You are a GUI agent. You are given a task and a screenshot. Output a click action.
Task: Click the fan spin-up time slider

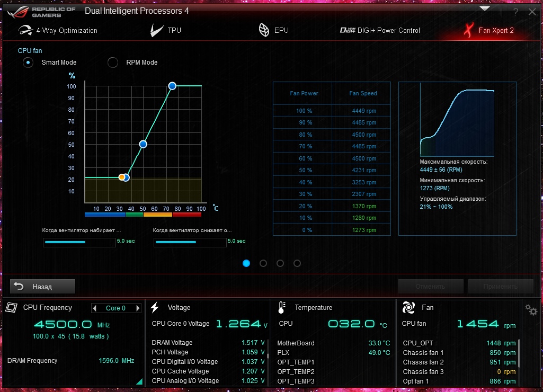[x=79, y=243]
